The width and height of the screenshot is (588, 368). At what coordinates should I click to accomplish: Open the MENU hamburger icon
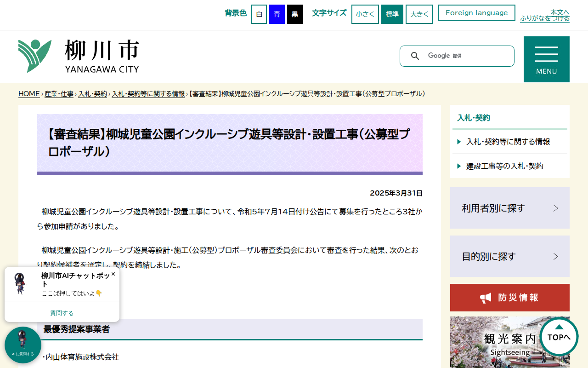coord(546,54)
